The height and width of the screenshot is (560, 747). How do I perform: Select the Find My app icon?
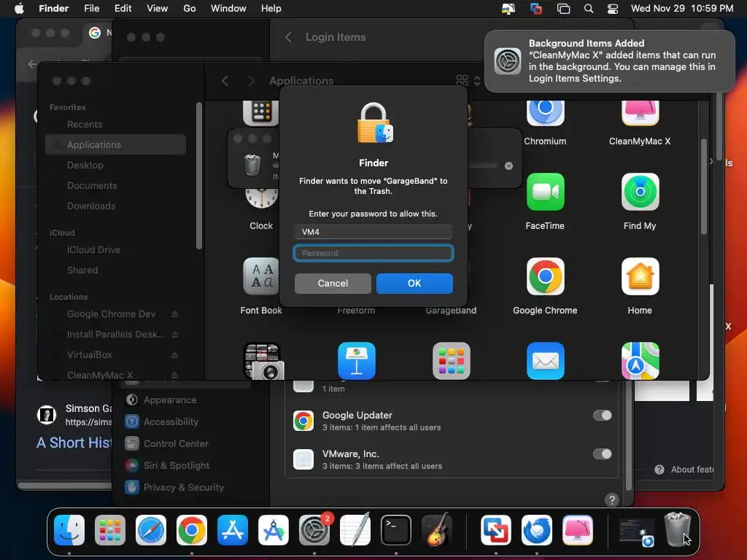point(640,192)
